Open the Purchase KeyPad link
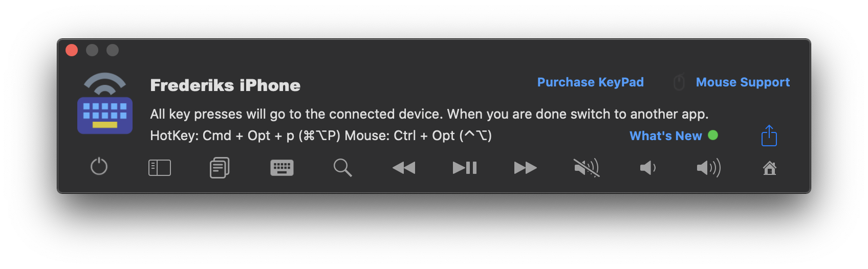This screenshot has width=868, height=269. (591, 82)
